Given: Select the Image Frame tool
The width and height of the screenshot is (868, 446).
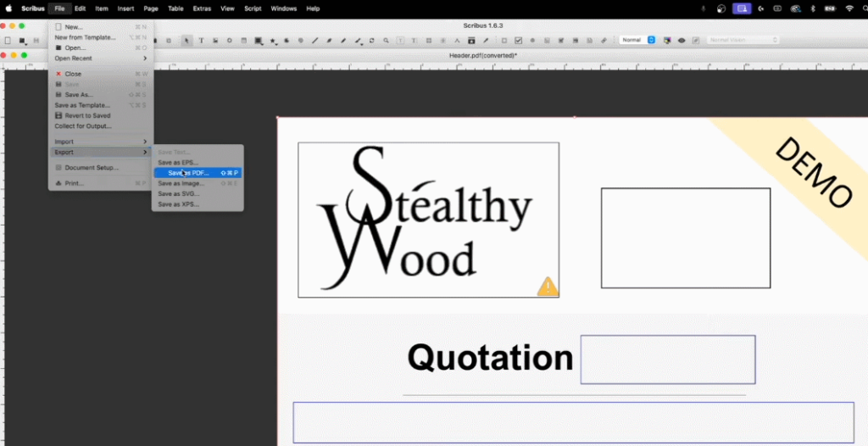Looking at the screenshot, I should point(215,41).
